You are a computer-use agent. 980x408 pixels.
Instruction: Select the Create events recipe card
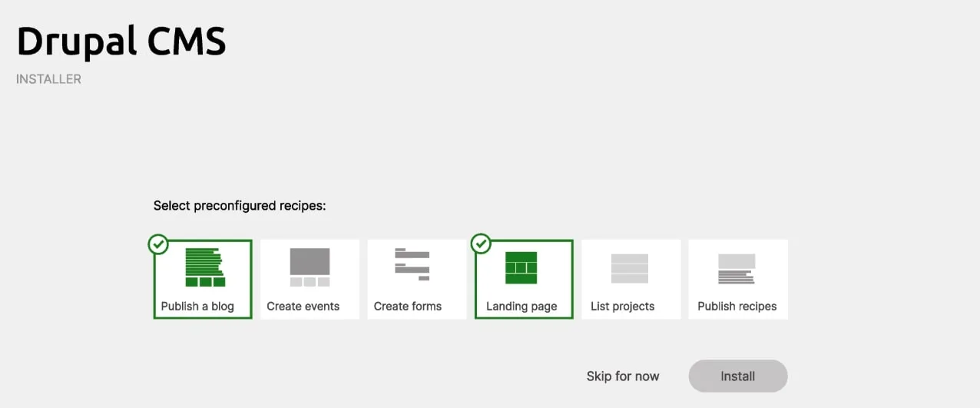[310, 279]
